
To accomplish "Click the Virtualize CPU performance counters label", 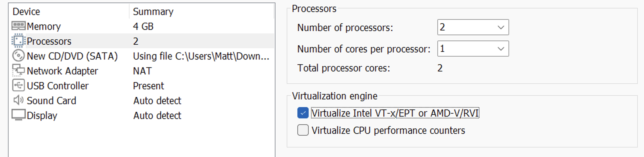I will pyautogui.click(x=388, y=130).
